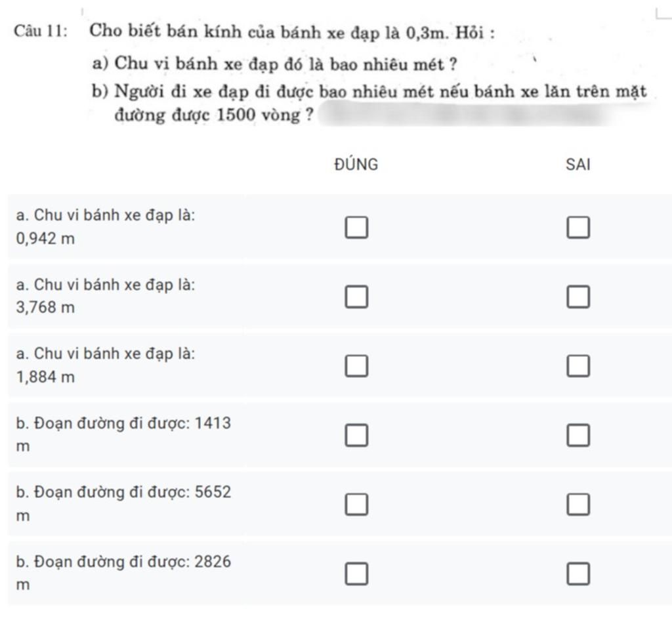Mark ĐÚNG for circumference 3,768 m
The height and width of the screenshot is (643, 672).
(356, 297)
